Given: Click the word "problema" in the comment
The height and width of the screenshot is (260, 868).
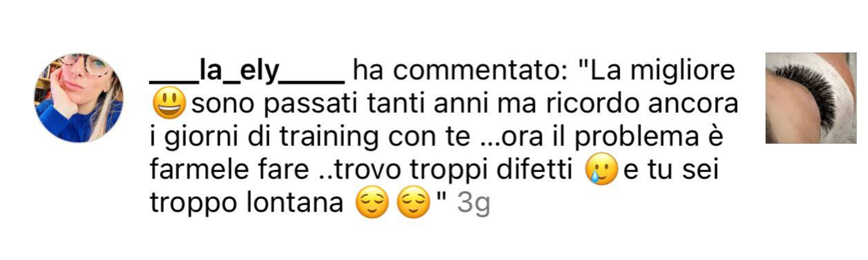Looking at the screenshot, I should (636, 137).
